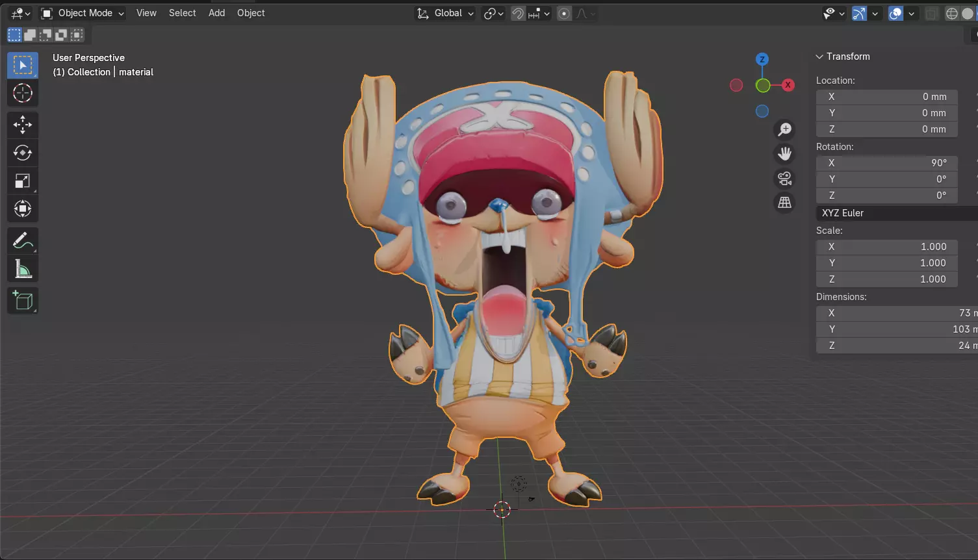978x560 pixels.
Task: Click the Dimensions Y value field
Action: [x=897, y=329]
